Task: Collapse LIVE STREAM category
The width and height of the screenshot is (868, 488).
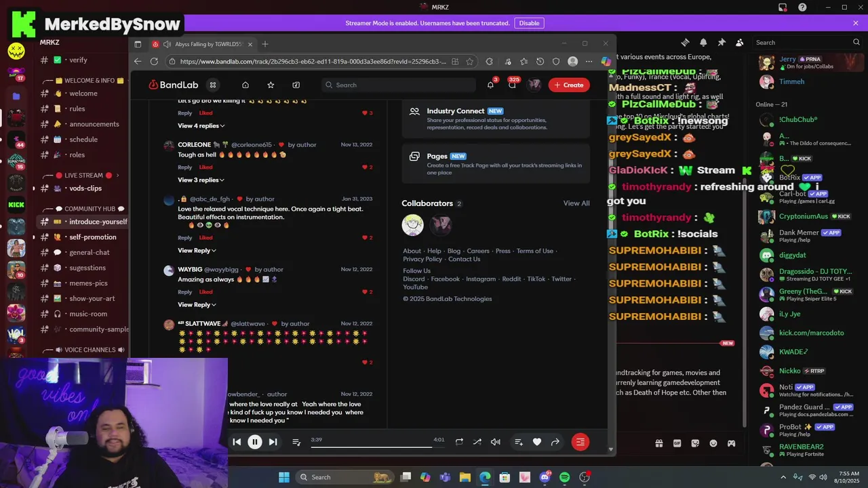Action: pyautogui.click(x=83, y=176)
